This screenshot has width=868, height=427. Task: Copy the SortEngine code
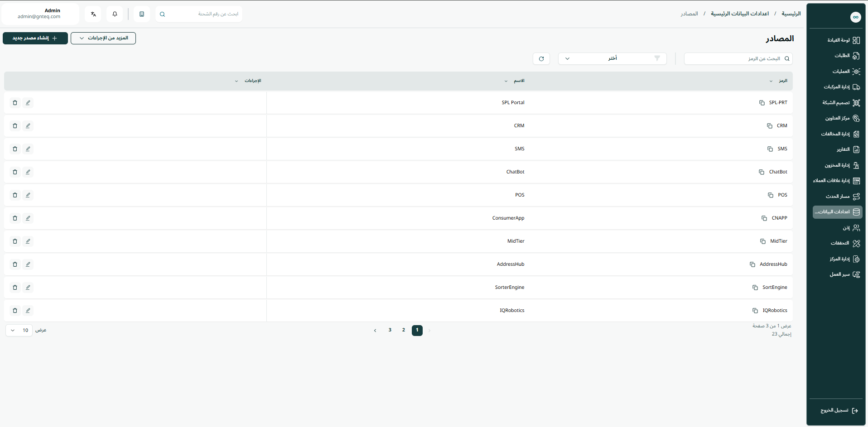click(755, 288)
